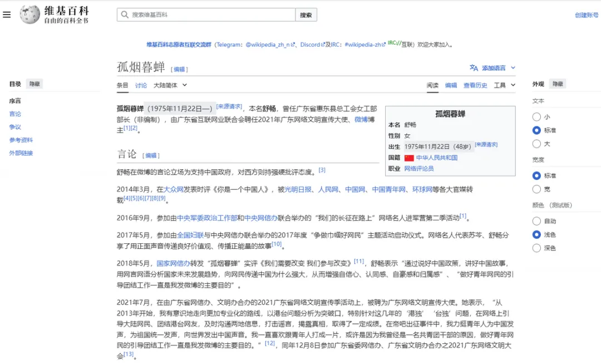
Task: Focus the 搜索维基百科 search field
Action: 206,14
